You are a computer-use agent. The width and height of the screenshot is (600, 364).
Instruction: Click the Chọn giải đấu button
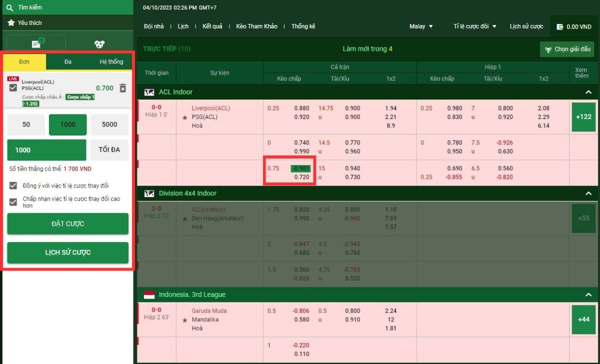567,49
